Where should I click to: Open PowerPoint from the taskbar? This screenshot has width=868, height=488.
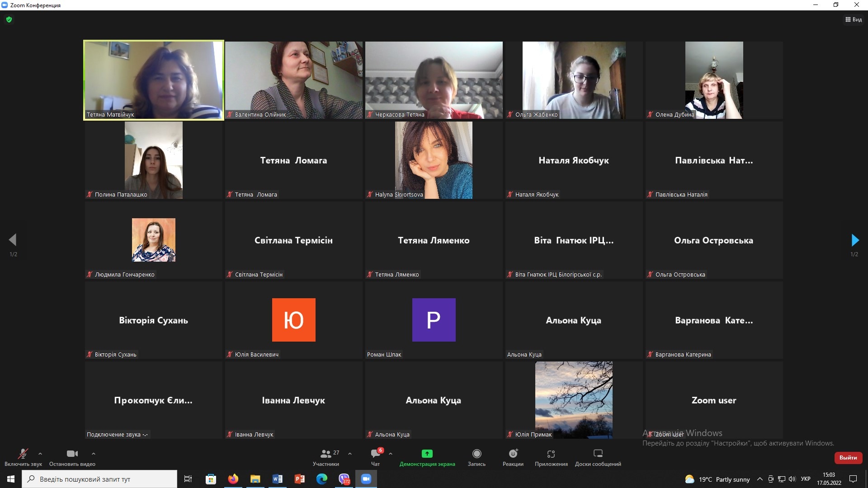(299, 479)
